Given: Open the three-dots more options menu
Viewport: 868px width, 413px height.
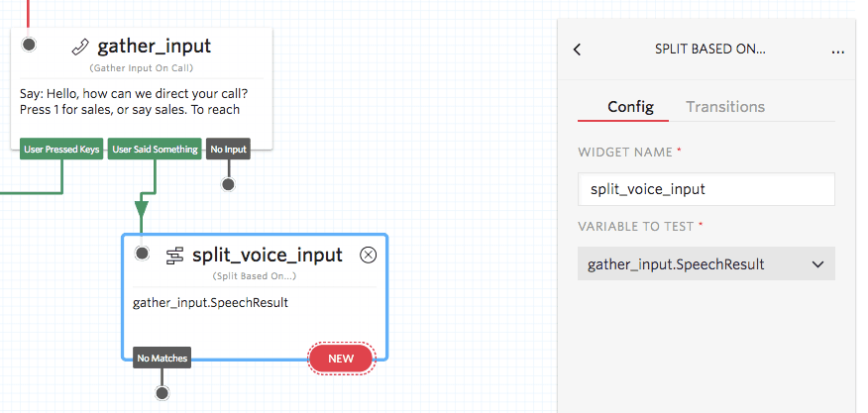Looking at the screenshot, I should (x=838, y=50).
